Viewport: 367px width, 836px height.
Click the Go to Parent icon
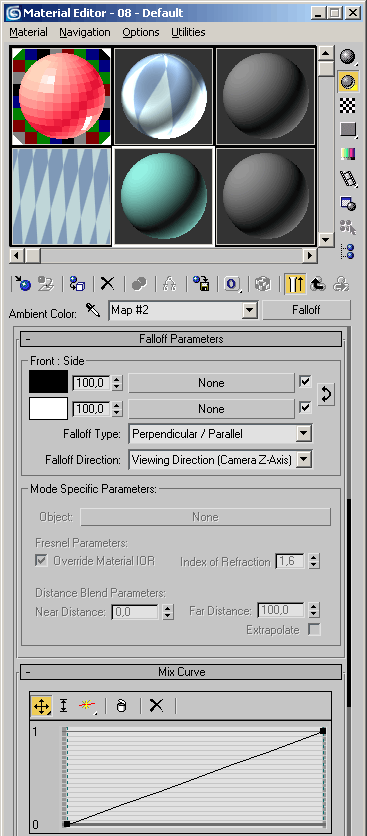[318, 284]
